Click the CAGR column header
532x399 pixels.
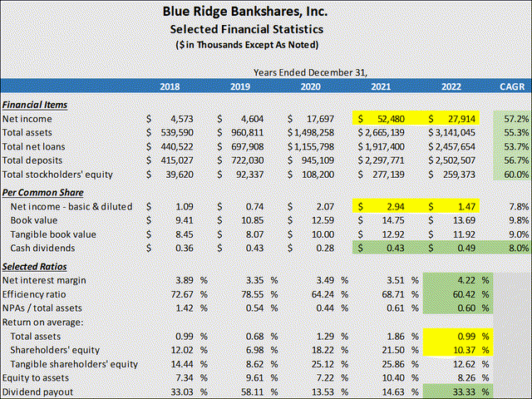pos(512,86)
